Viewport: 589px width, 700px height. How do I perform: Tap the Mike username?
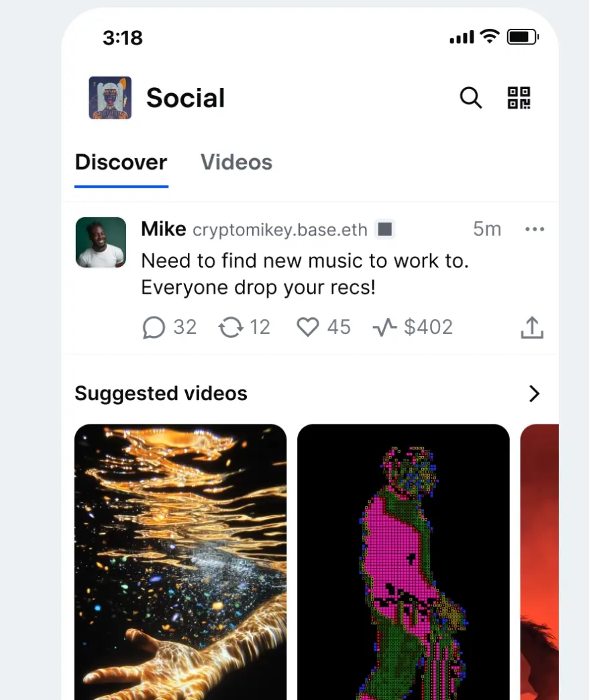point(163,229)
